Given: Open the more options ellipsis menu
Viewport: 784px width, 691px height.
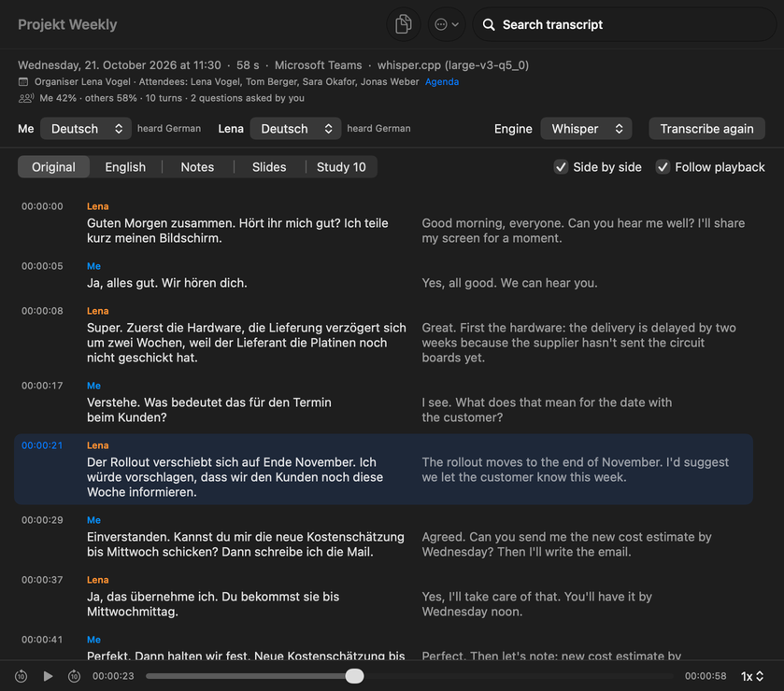Looking at the screenshot, I should [447, 24].
